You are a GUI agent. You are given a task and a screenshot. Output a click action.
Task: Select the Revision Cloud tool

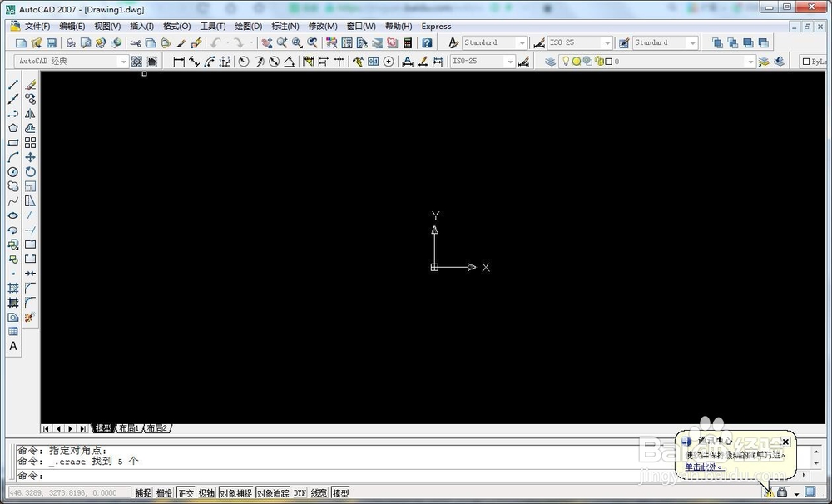point(13,186)
